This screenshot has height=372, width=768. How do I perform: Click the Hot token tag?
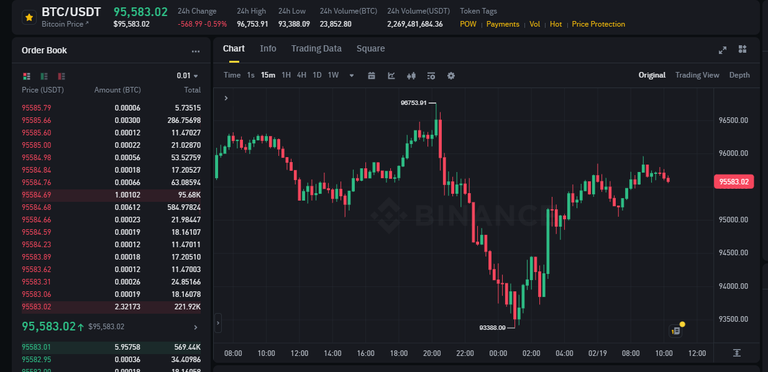point(555,24)
